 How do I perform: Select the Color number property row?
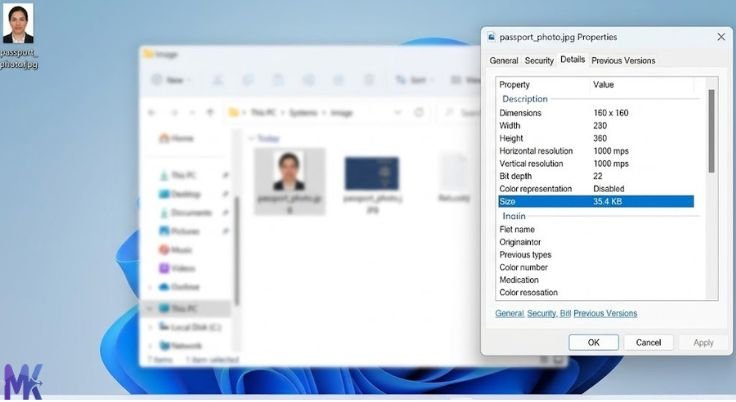tap(596, 267)
